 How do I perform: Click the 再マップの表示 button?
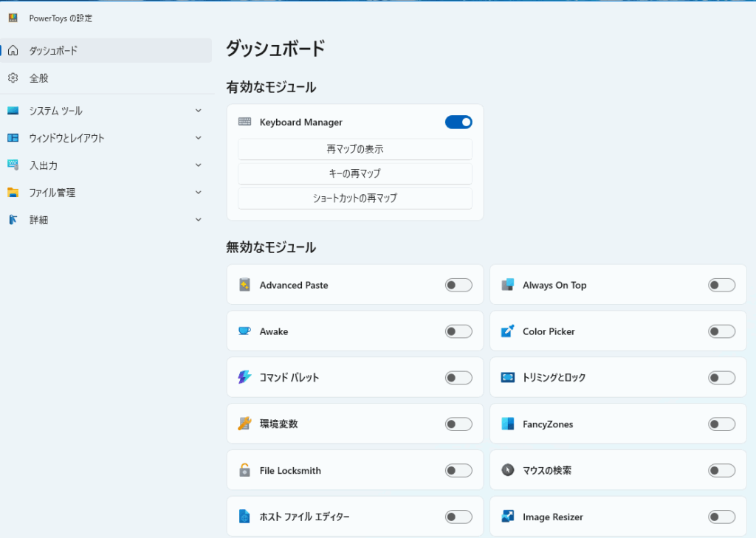(x=355, y=149)
